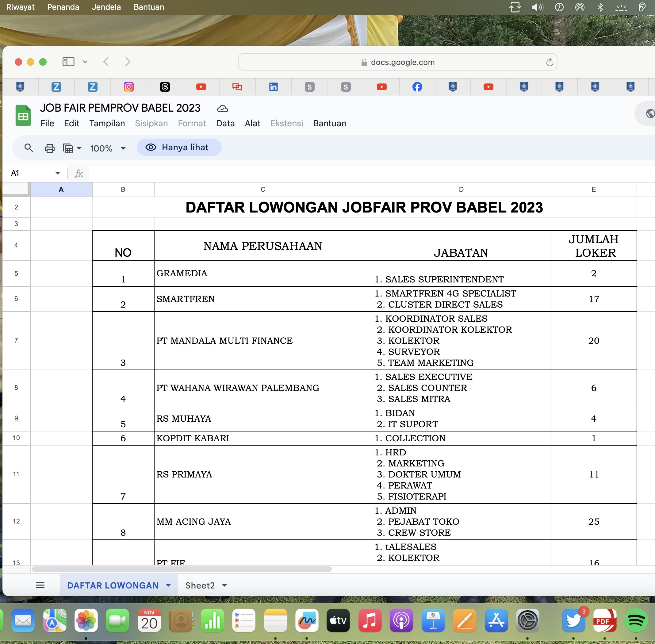655x644 pixels.
Task: Open the LinkedIn bookmarked tab
Action: (273, 87)
